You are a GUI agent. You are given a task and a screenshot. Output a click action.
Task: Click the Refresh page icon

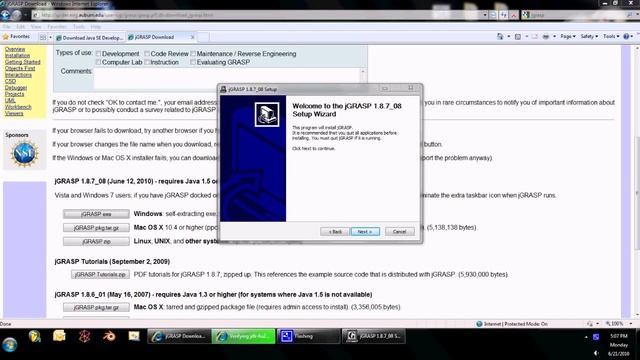pyautogui.click(x=504, y=15)
